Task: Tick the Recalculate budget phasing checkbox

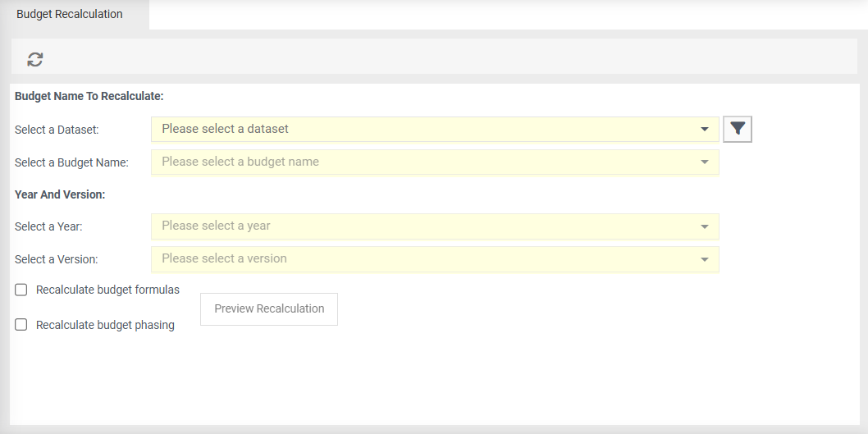Action: (x=21, y=325)
